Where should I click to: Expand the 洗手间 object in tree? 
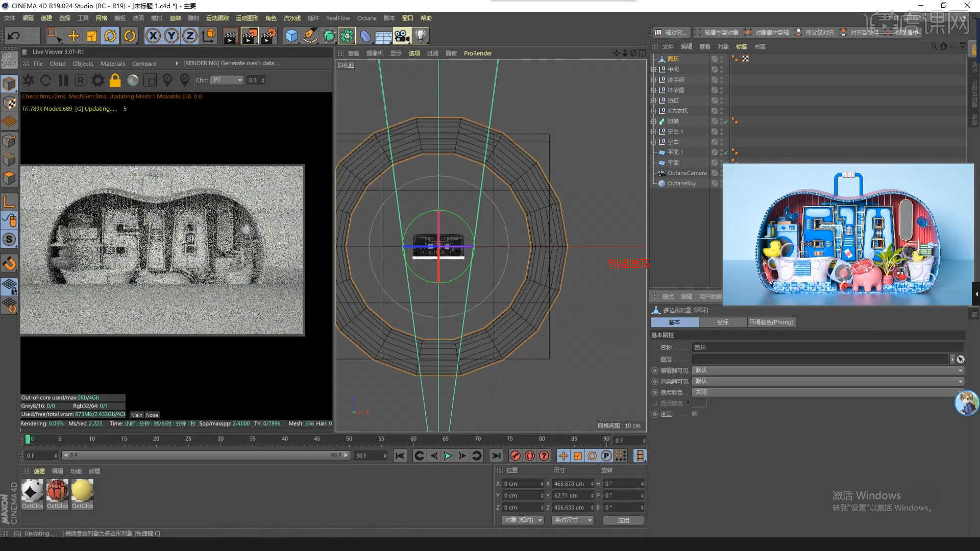pos(653,80)
